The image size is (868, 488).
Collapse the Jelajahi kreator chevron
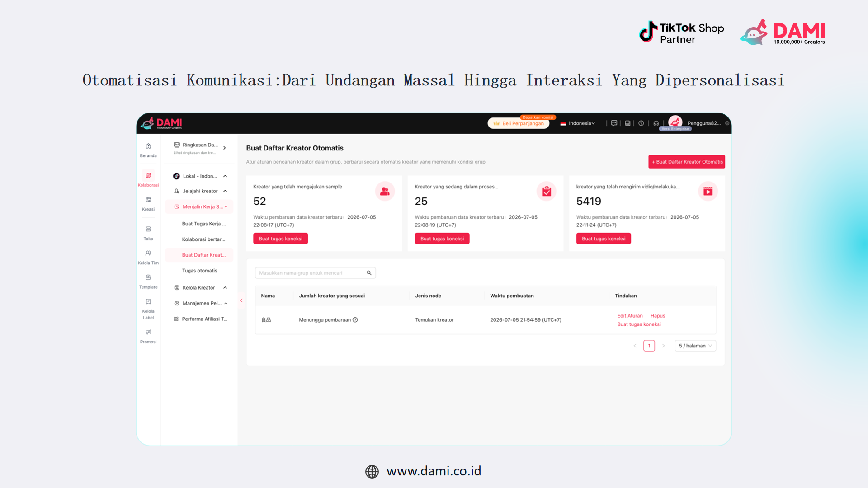click(x=225, y=191)
